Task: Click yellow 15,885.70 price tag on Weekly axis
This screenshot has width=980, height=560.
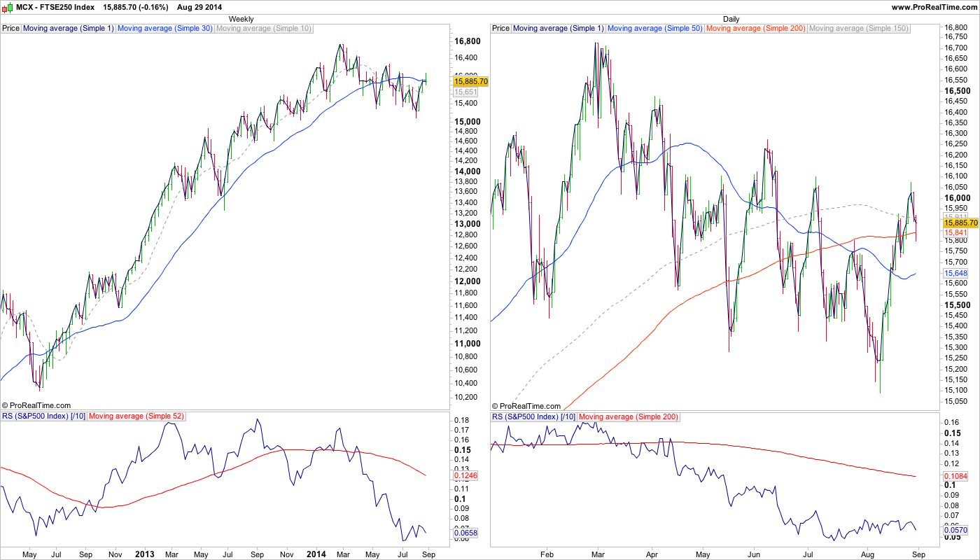Action: pyautogui.click(x=471, y=81)
